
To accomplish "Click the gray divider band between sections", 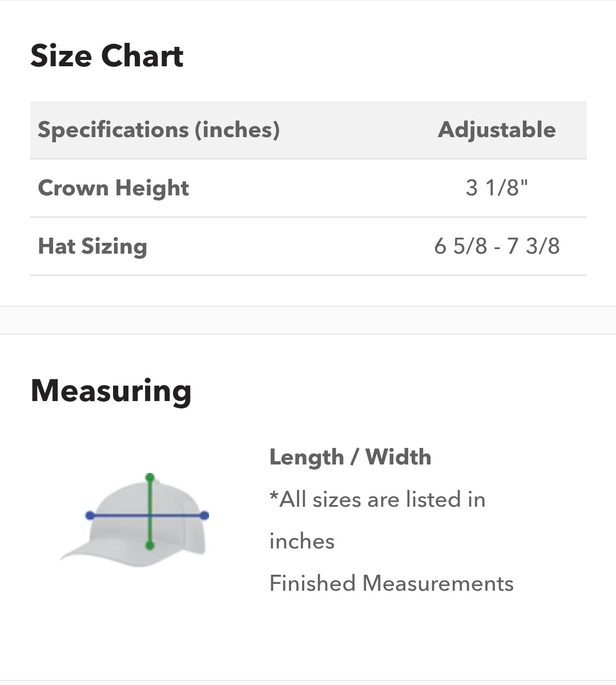I will click(308, 320).
